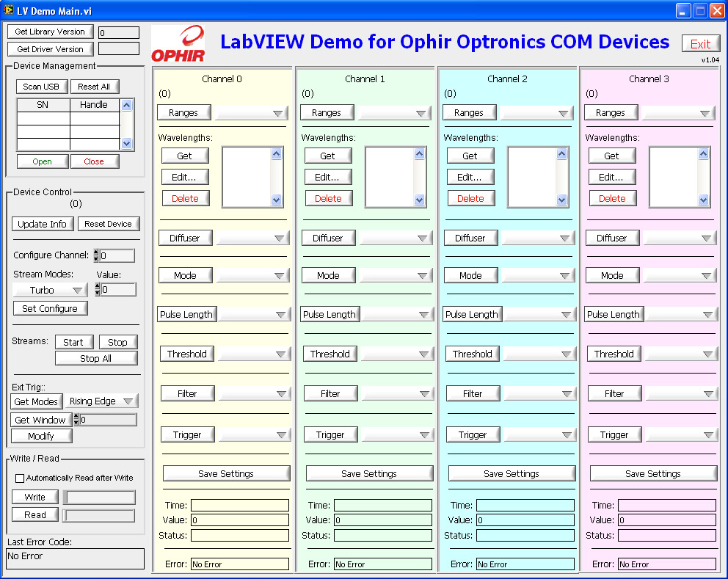This screenshot has height=579, width=728.
Task: Increment Configure Channel stepper
Action: [96, 252]
